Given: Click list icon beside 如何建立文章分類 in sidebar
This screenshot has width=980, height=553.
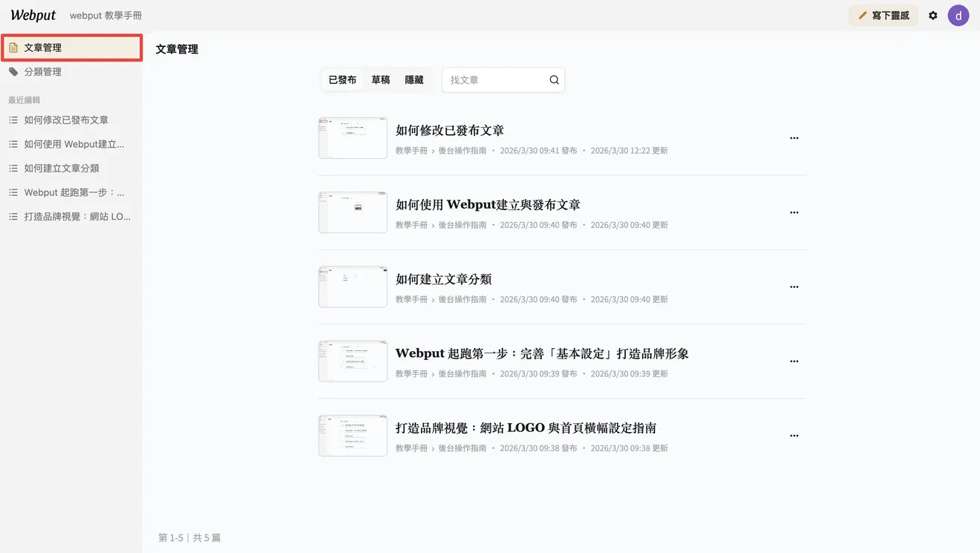Looking at the screenshot, I should tap(13, 168).
